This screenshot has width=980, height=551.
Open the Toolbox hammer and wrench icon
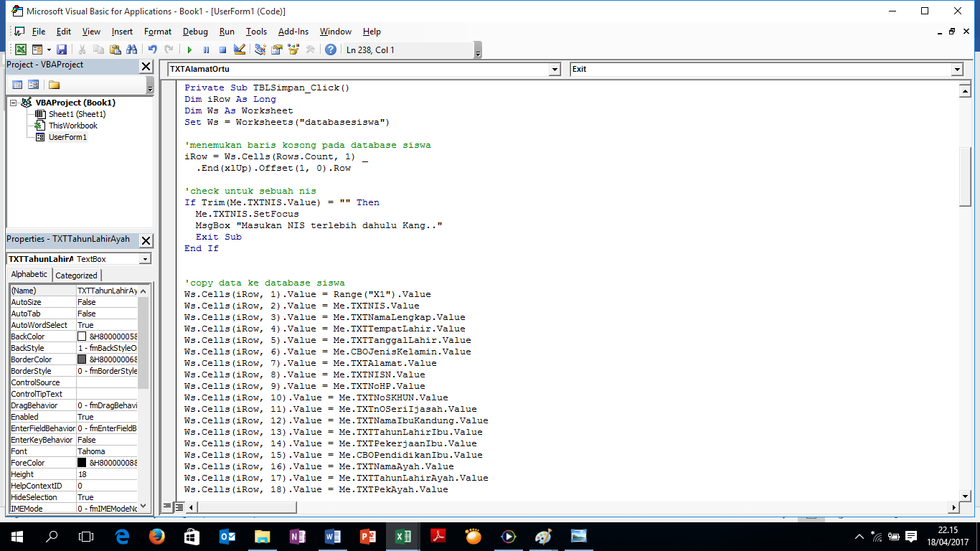310,50
